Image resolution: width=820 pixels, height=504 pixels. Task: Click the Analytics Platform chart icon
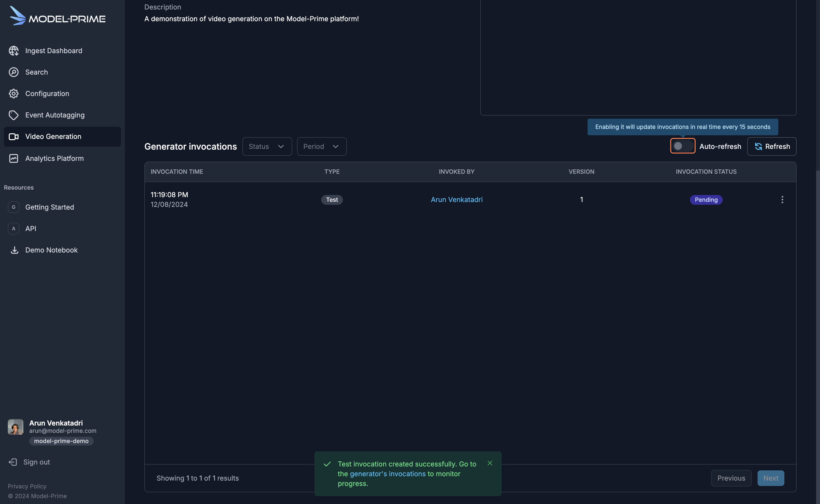tap(14, 158)
